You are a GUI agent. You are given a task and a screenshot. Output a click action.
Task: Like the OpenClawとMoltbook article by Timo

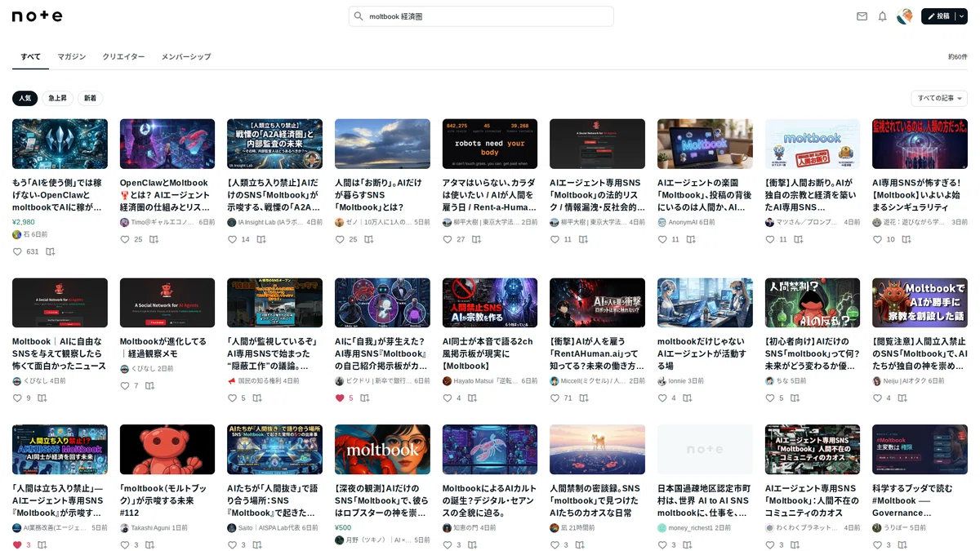(125, 239)
